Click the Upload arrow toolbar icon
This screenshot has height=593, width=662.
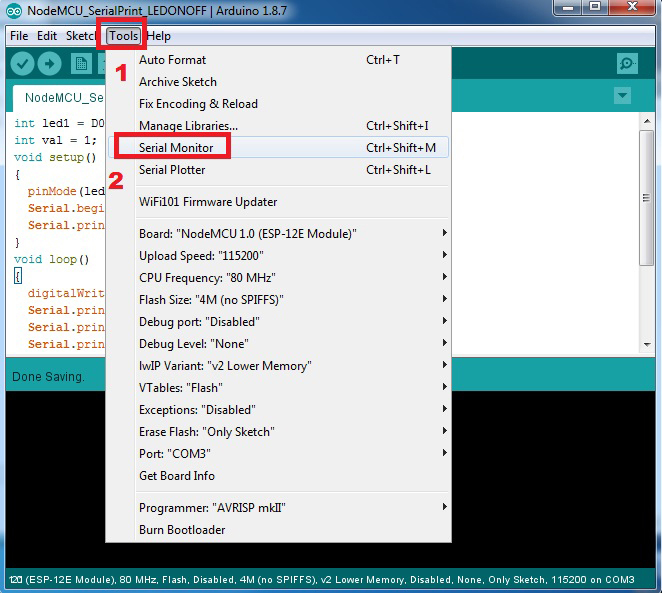tap(50, 64)
